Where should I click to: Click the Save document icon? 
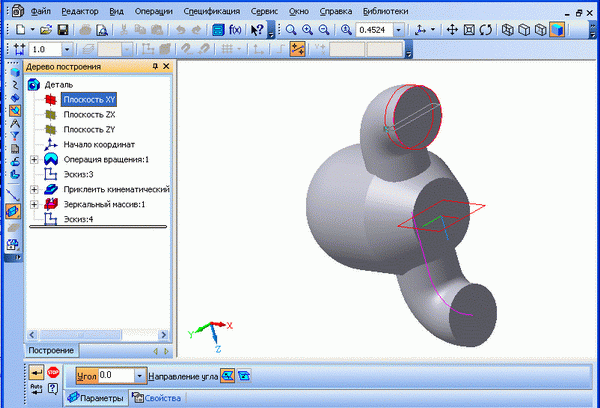[63, 29]
